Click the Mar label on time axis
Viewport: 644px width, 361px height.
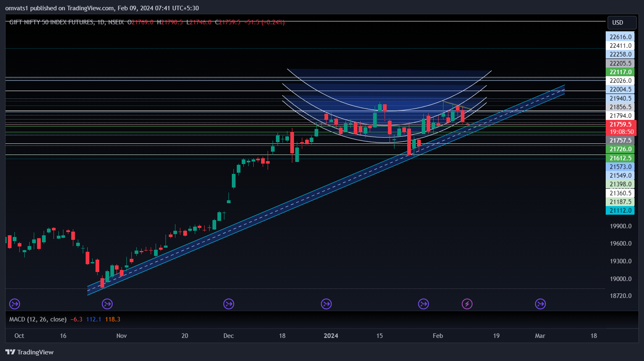pos(540,336)
